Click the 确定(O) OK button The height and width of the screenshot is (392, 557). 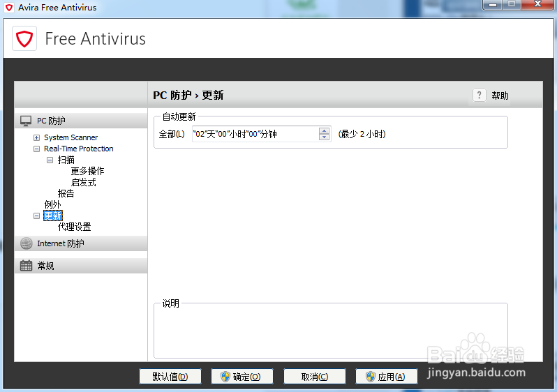coord(242,377)
